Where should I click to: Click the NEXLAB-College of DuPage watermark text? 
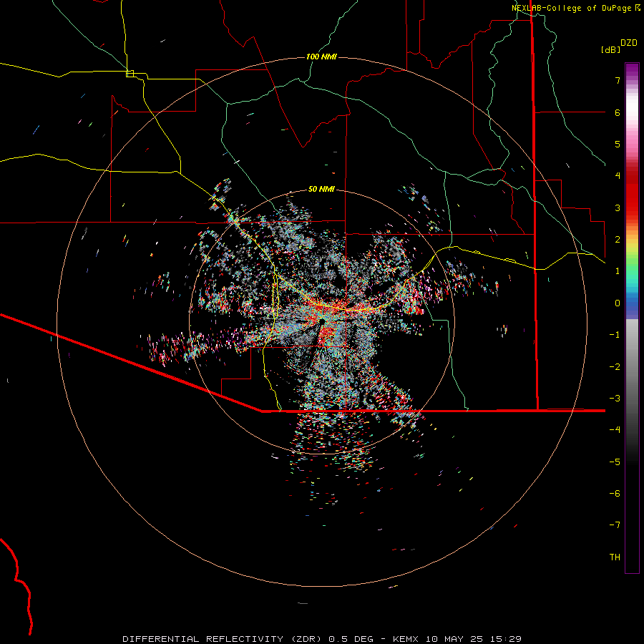pos(575,8)
